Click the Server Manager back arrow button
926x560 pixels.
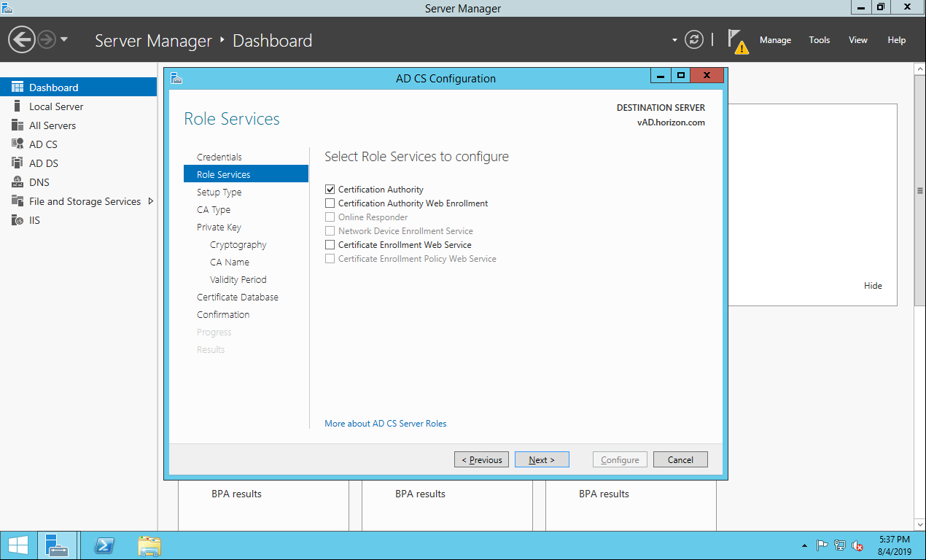22,40
